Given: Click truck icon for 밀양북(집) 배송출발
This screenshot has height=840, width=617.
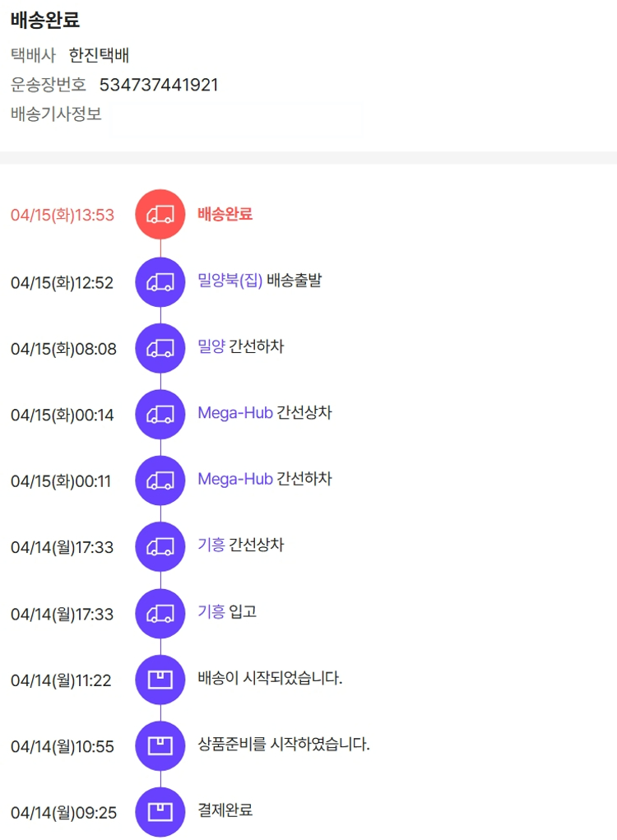Looking at the screenshot, I should tap(160, 282).
